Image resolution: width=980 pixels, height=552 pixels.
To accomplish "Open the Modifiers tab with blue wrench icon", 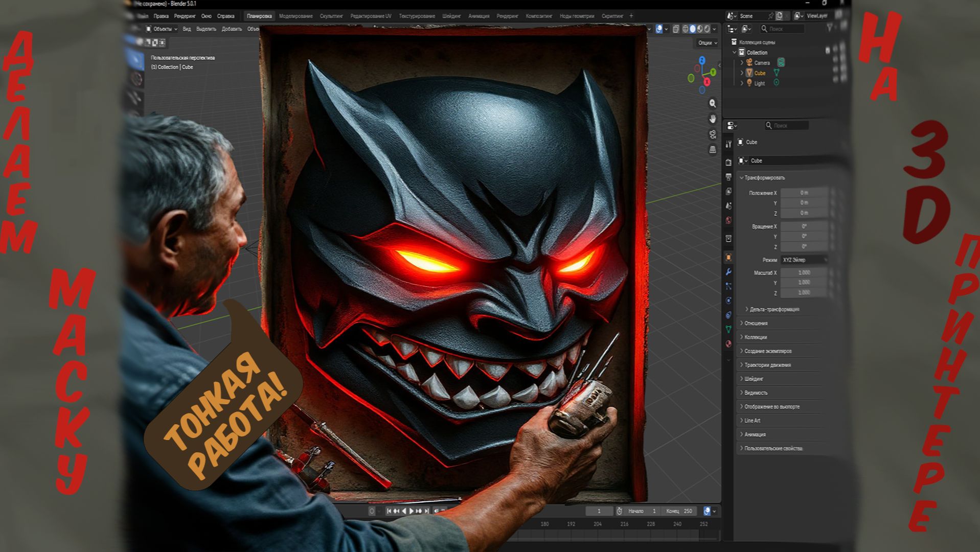I will coord(728,272).
